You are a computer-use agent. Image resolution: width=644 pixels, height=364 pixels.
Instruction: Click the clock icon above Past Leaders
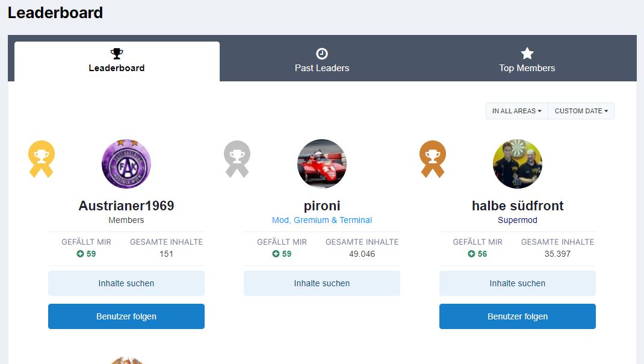point(322,54)
